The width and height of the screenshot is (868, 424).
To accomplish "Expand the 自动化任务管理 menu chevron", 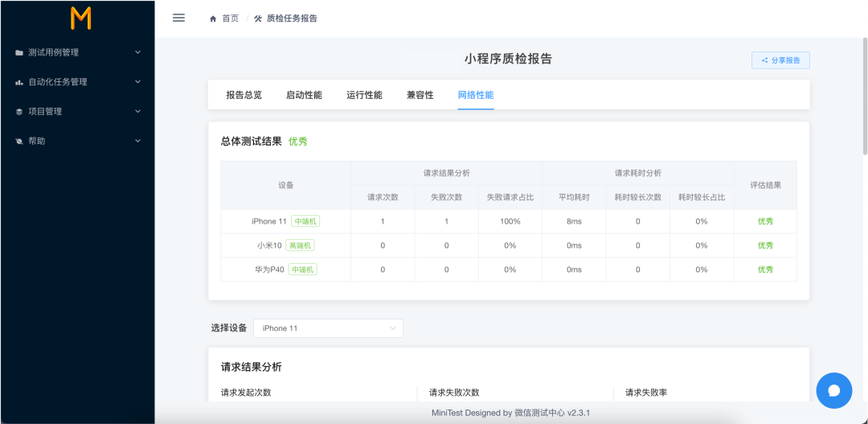I will click(138, 81).
